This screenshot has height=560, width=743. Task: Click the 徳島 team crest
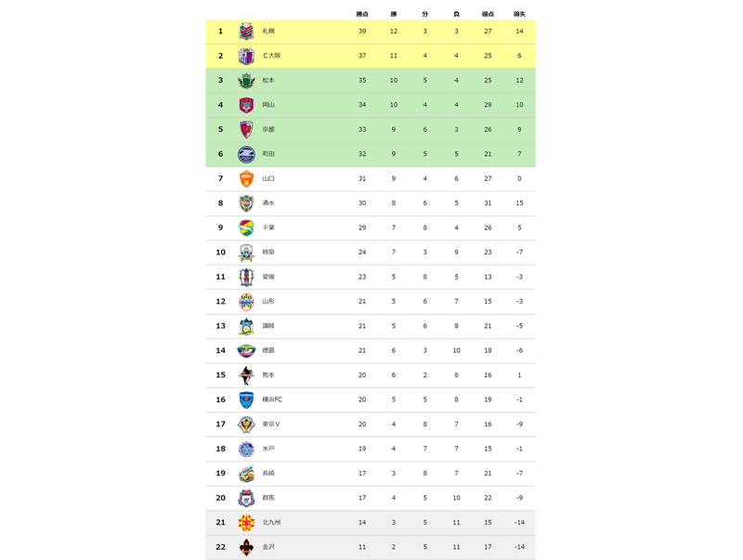click(246, 350)
